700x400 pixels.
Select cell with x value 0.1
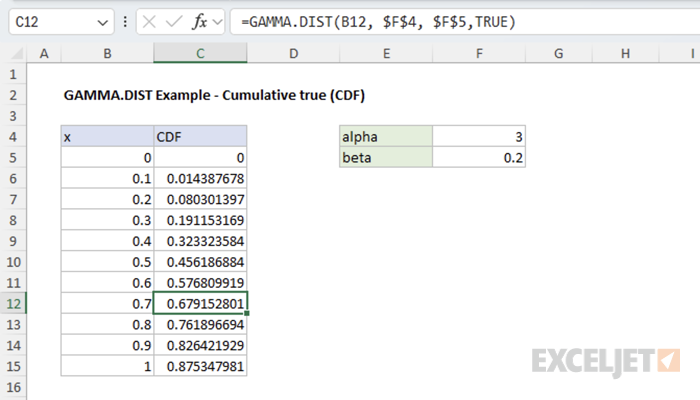point(108,179)
